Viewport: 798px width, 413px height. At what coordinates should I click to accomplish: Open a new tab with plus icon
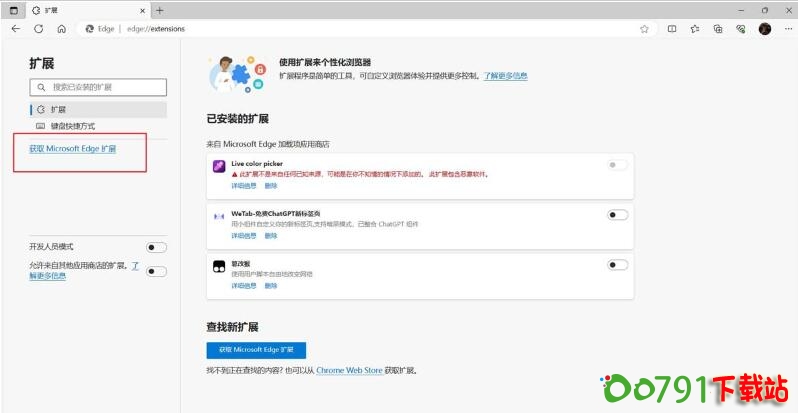click(160, 10)
